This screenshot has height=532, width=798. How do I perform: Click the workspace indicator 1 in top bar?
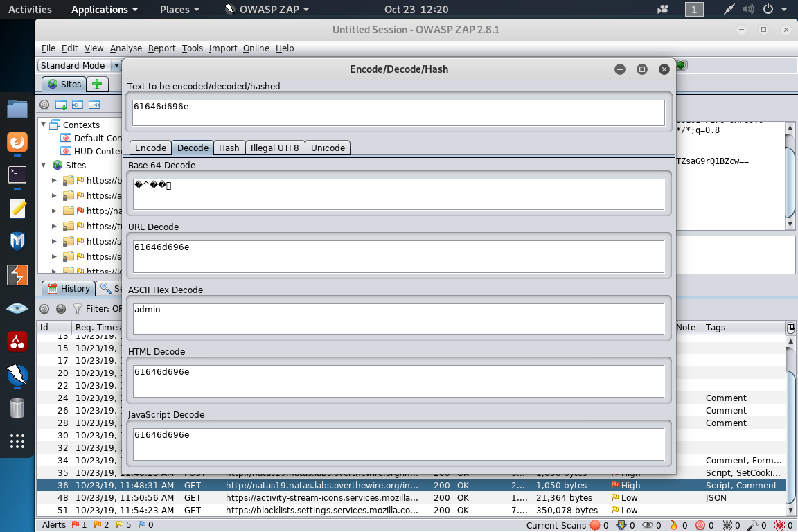click(x=694, y=9)
